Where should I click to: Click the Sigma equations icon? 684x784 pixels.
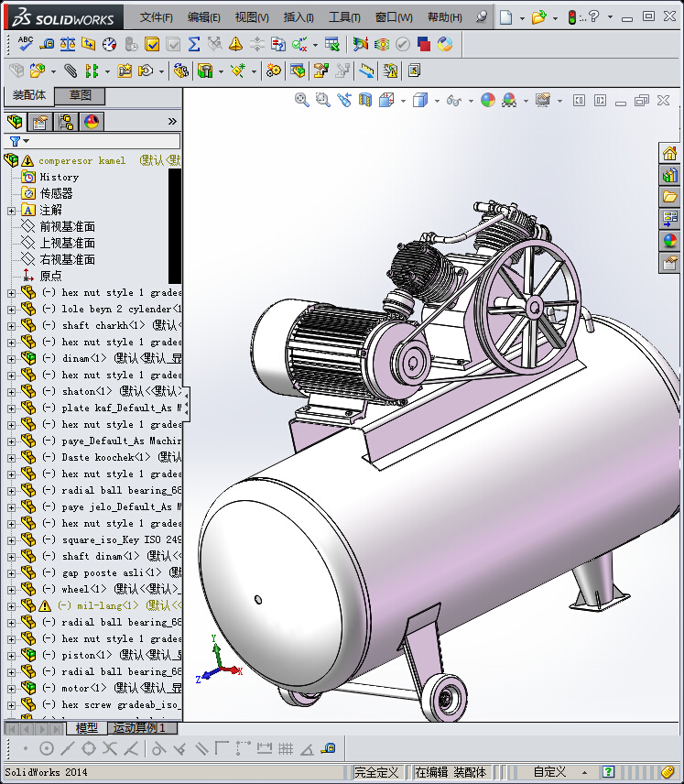pos(194,44)
